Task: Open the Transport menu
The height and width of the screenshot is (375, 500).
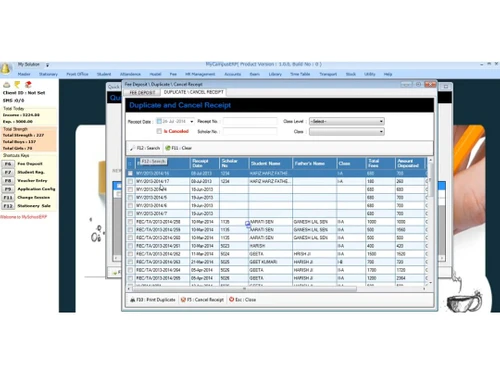Action: point(328,74)
